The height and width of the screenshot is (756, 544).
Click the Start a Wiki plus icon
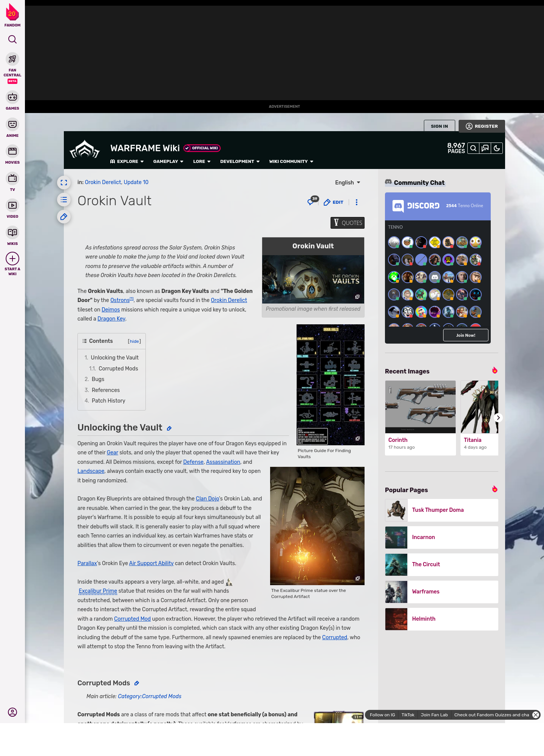coord(12,259)
